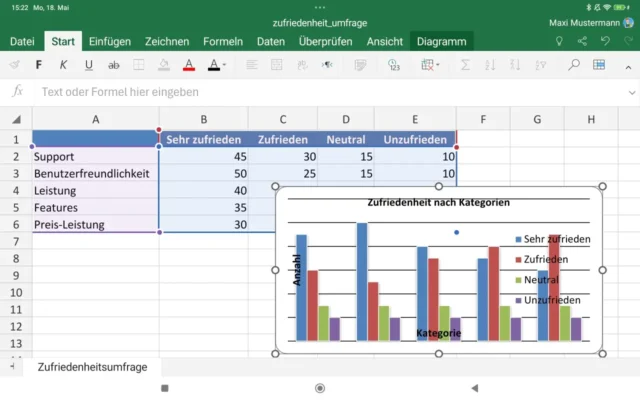640x400 pixels.
Task: Click the lightbulb help icon
Action: (x=559, y=41)
